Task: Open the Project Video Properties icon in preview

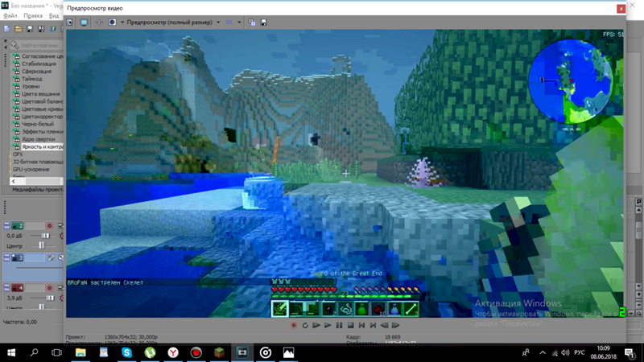Action: click(x=71, y=23)
